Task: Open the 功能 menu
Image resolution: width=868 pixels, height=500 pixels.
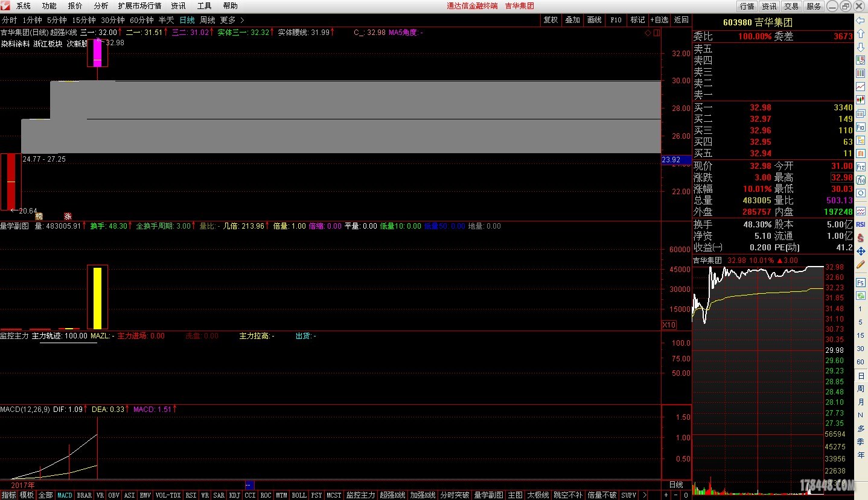Action: point(49,5)
